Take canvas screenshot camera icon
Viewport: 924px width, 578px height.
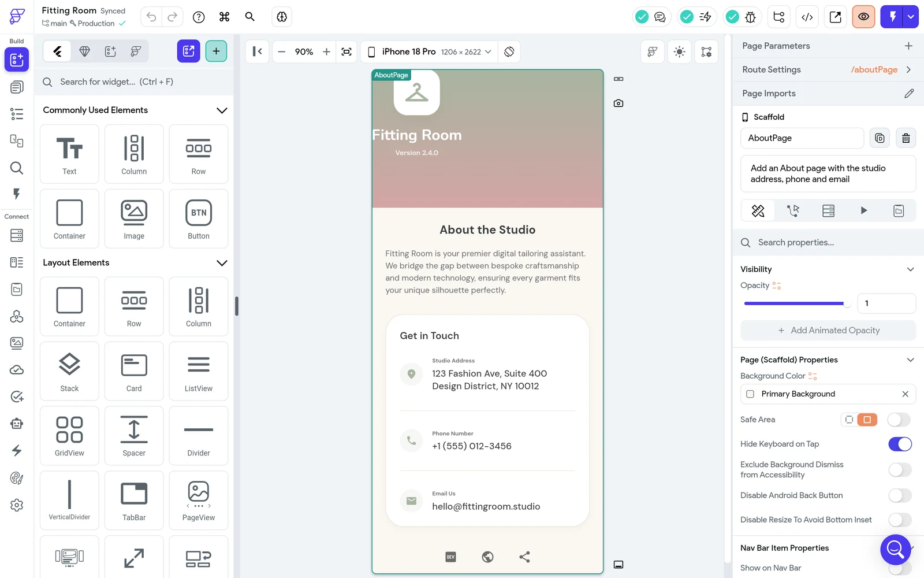(619, 103)
